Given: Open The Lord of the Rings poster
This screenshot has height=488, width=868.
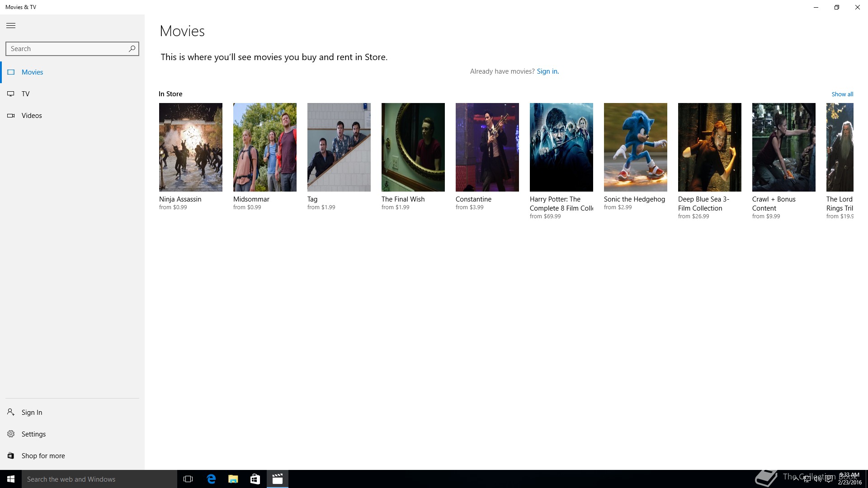Looking at the screenshot, I should click(x=840, y=147).
